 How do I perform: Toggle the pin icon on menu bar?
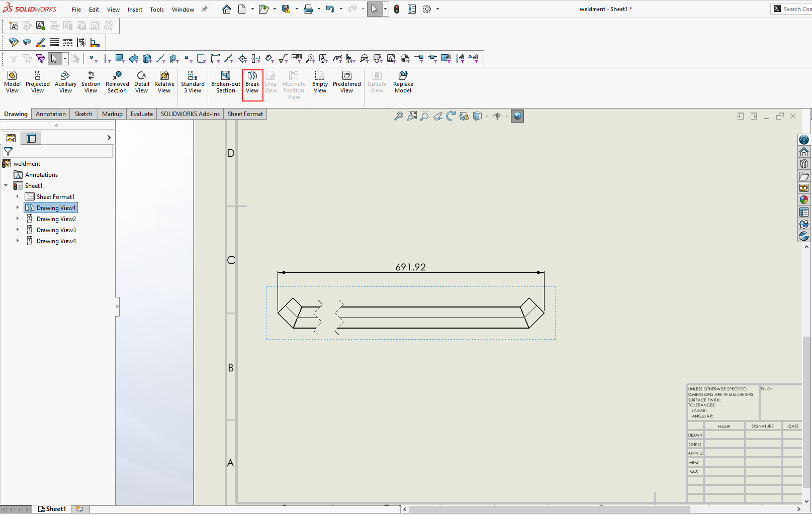tap(205, 9)
